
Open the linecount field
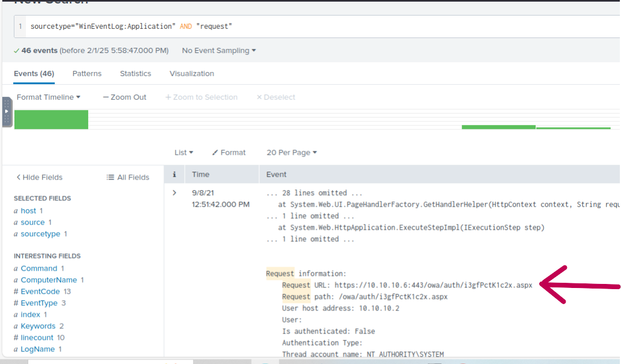(x=37, y=337)
